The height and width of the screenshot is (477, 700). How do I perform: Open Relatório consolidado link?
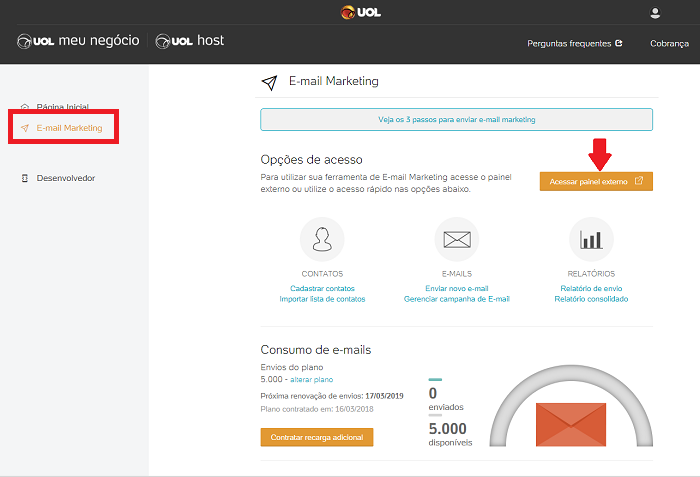[591, 299]
